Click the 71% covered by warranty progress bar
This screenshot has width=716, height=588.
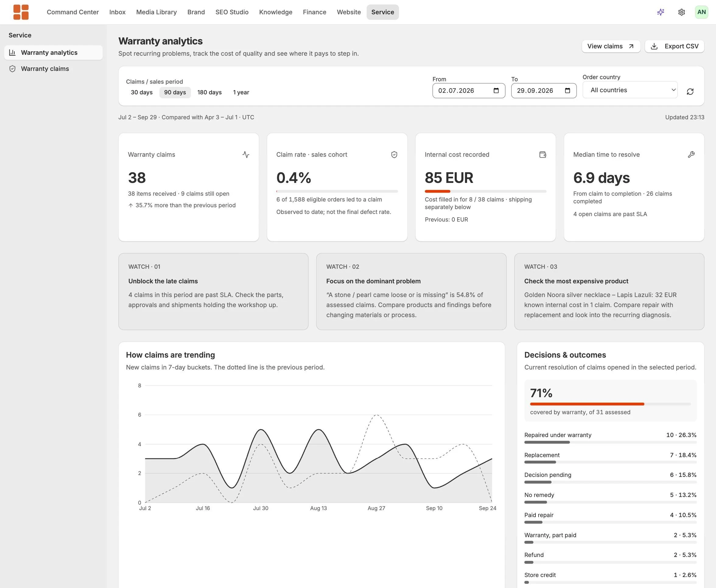(x=610, y=404)
